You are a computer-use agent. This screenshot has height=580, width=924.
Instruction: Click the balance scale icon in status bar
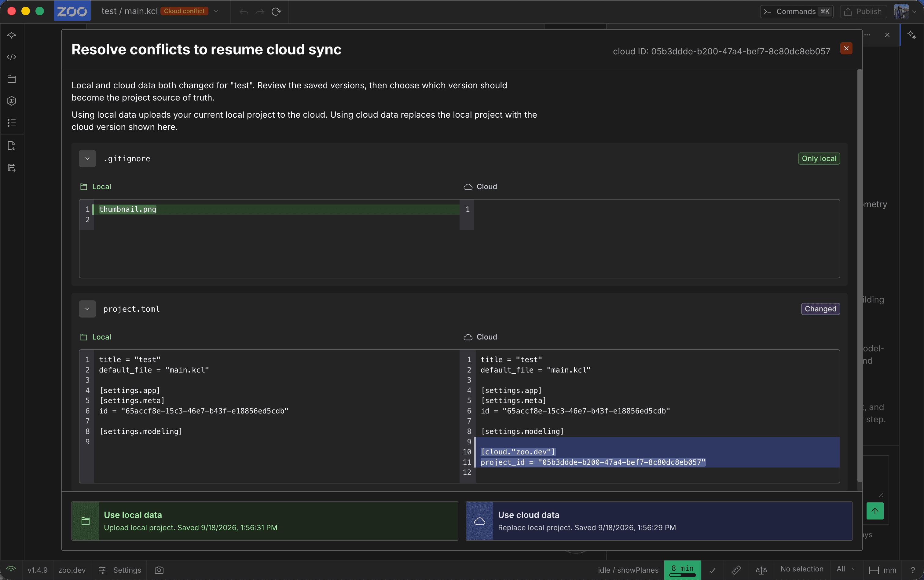(x=761, y=570)
